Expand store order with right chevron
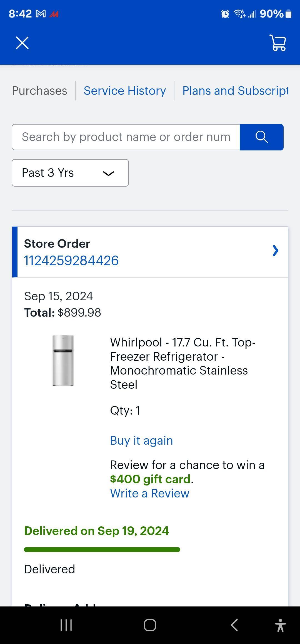Image resolution: width=300 pixels, height=644 pixels. 275,251
